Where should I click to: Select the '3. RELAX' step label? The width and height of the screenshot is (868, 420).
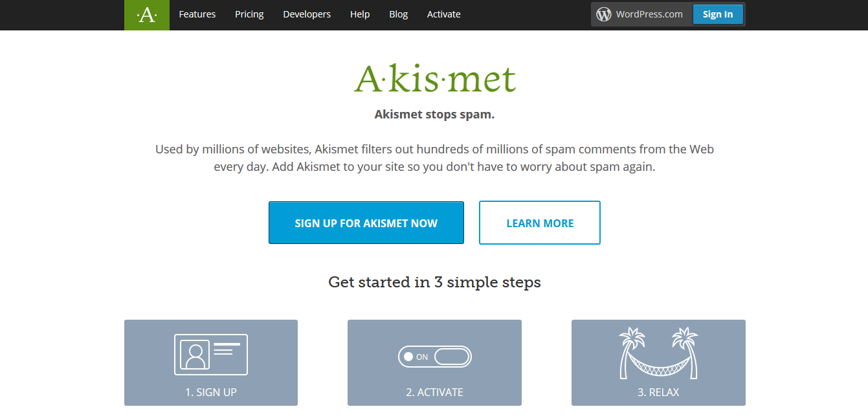[658, 392]
